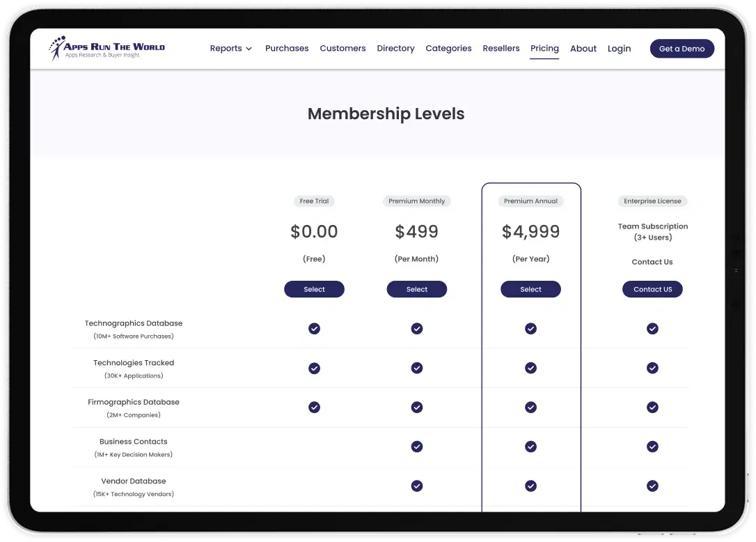The height and width of the screenshot is (542, 756).
Task: Click Free Trial checkmark for Firmographics Database
Action: coord(315,408)
